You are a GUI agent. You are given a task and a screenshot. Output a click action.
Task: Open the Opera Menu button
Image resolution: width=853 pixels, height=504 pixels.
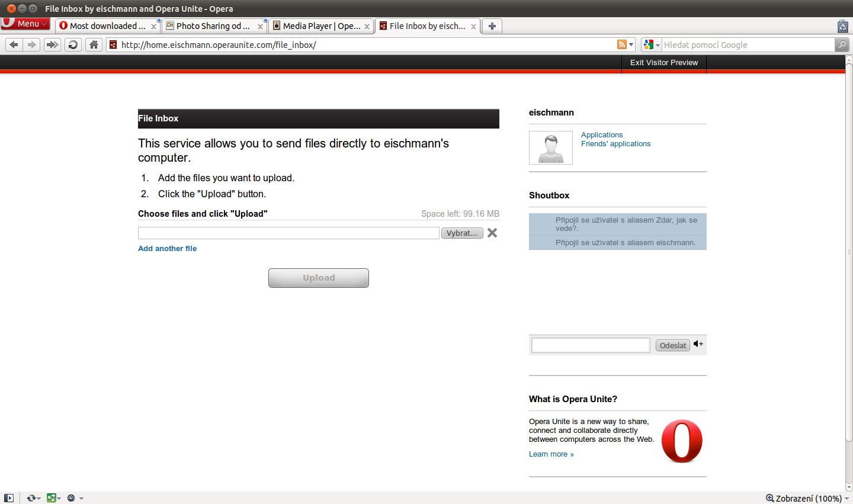[25, 24]
